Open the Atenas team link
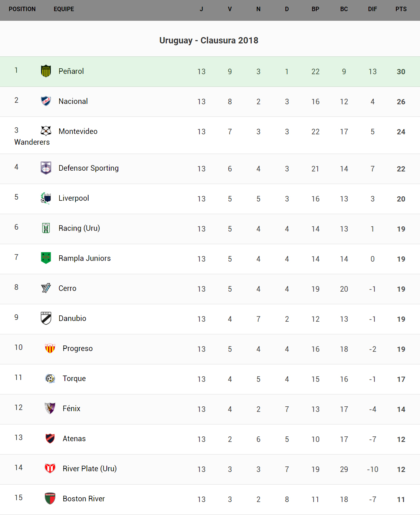This screenshot has width=420, height=518. [x=74, y=439]
